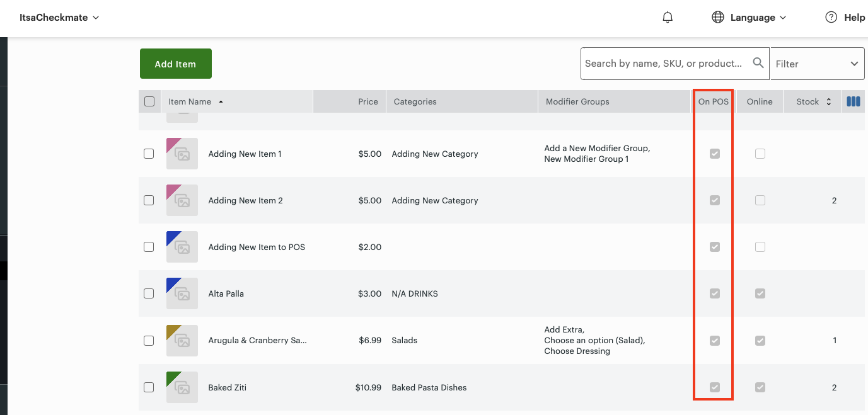Open the Filter dropdown

point(817,63)
